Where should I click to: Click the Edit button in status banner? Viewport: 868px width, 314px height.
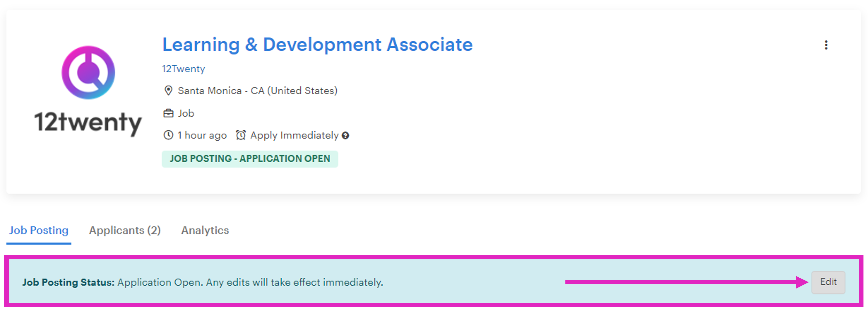828,282
